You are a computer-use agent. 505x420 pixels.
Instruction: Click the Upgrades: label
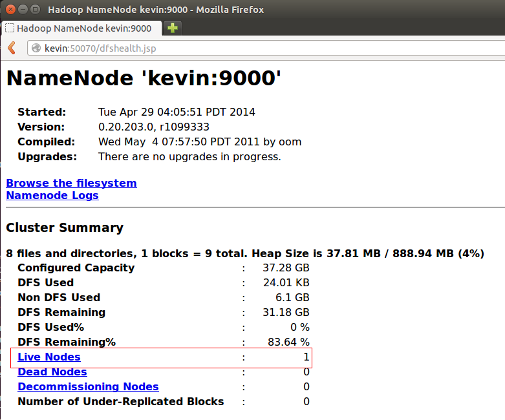point(47,156)
